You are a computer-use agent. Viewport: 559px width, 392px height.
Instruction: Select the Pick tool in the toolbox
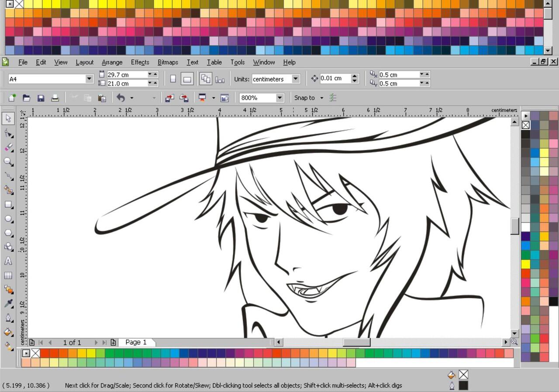click(x=8, y=118)
